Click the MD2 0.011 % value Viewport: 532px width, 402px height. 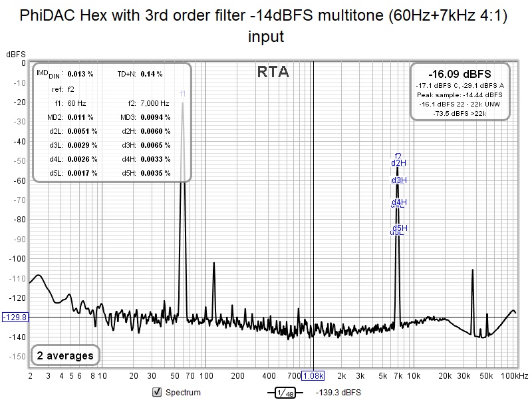[x=80, y=118]
